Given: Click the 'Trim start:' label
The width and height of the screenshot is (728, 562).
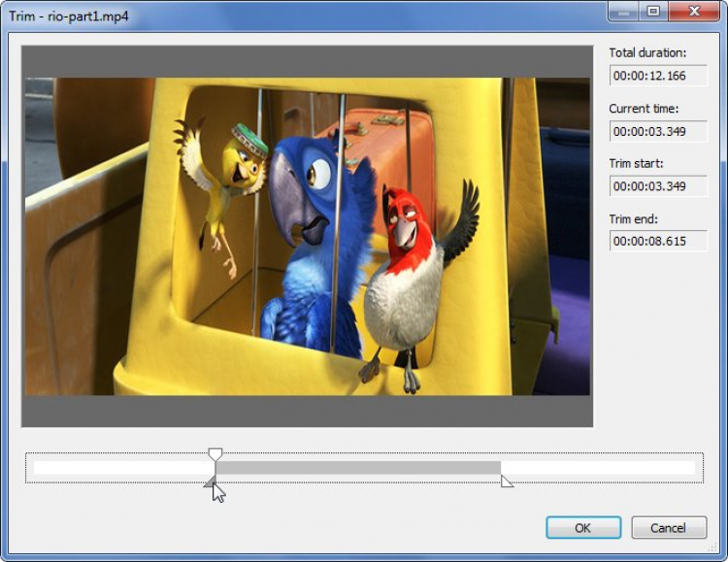Looking at the screenshot, I should 636,163.
